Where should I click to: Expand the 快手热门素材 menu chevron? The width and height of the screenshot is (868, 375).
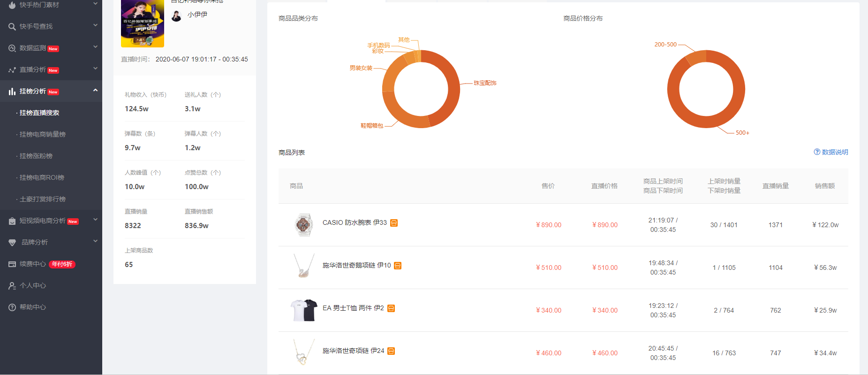95,4
